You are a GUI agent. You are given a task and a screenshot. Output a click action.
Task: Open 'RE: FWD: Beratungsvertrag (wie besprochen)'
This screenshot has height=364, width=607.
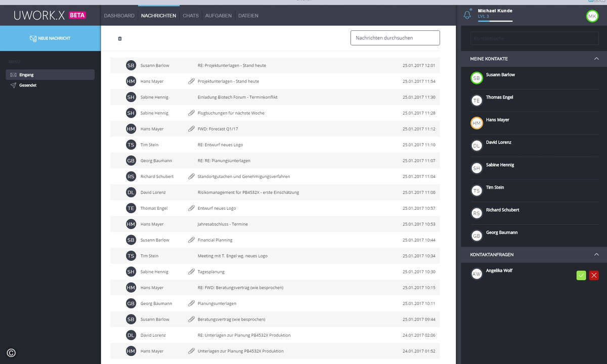tap(240, 288)
